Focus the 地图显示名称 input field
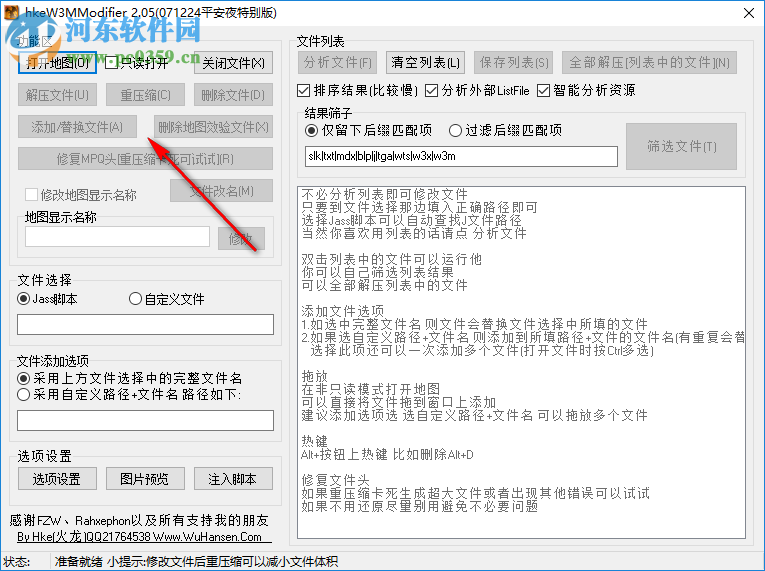765x571 pixels. pyautogui.click(x=118, y=237)
